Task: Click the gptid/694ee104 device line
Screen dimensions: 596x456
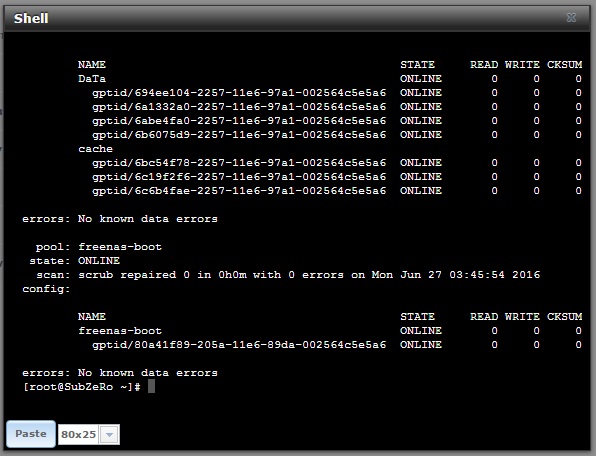Action: [336, 93]
